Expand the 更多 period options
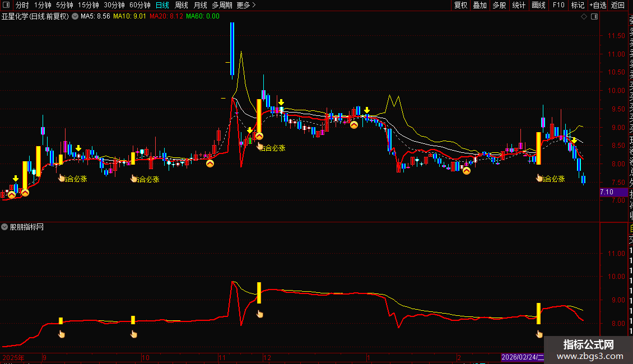The height and width of the screenshot is (364, 633). coord(246,5)
